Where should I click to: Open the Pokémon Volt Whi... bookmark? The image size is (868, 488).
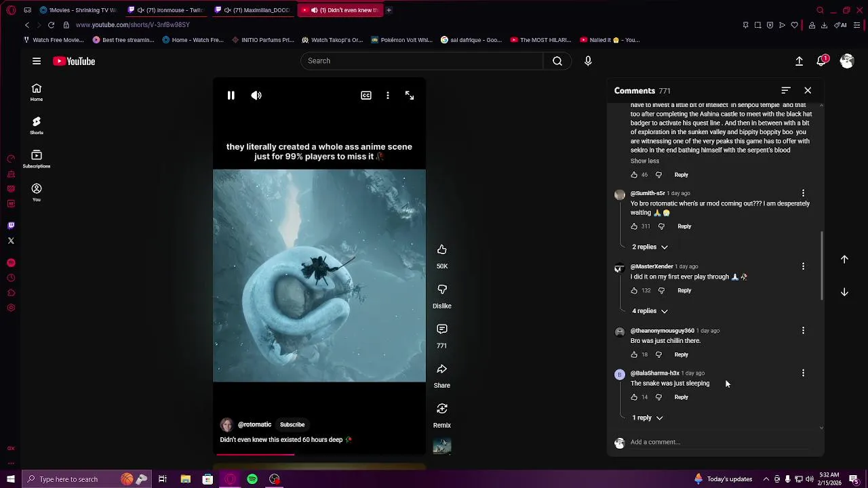[x=401, y=40]
